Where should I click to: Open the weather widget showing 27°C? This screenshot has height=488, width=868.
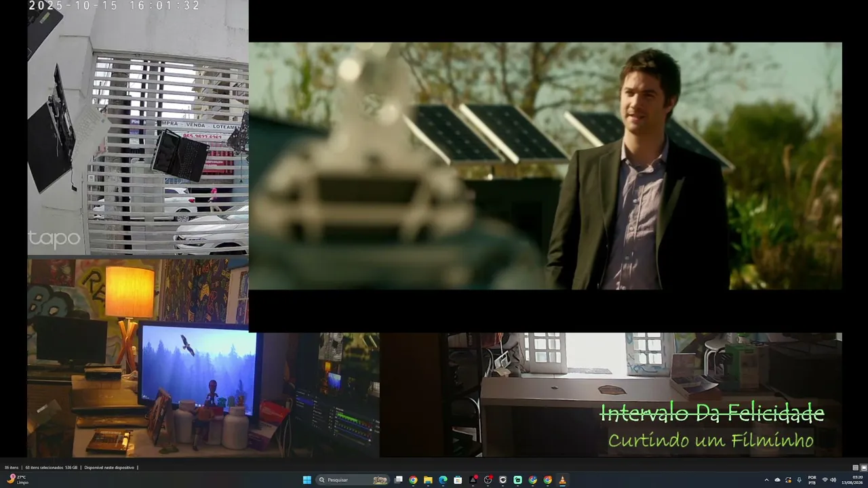point(16,479)
